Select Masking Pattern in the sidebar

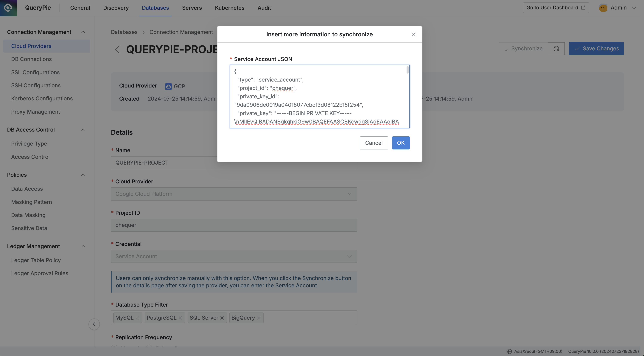click(32, 202)
